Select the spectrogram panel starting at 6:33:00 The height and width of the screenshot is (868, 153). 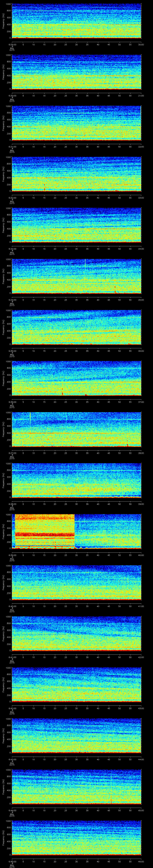(x=76, y=225)
